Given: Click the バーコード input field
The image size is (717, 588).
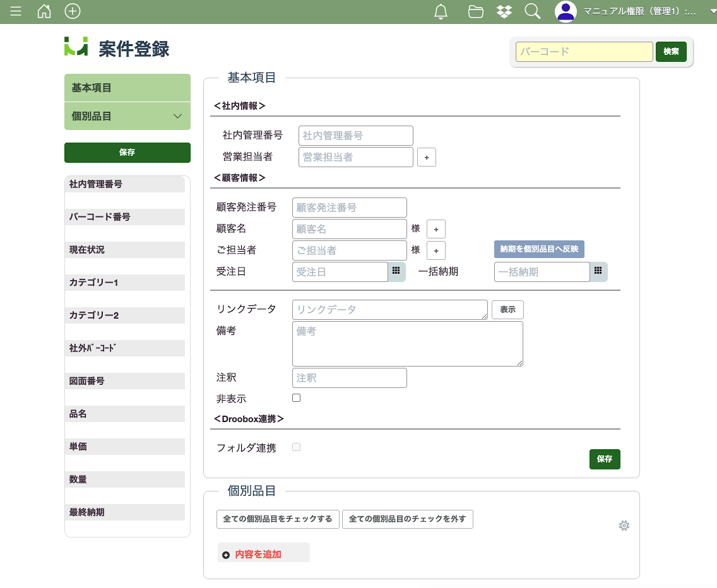Looking at the screenshot, I should coord(584,52).
